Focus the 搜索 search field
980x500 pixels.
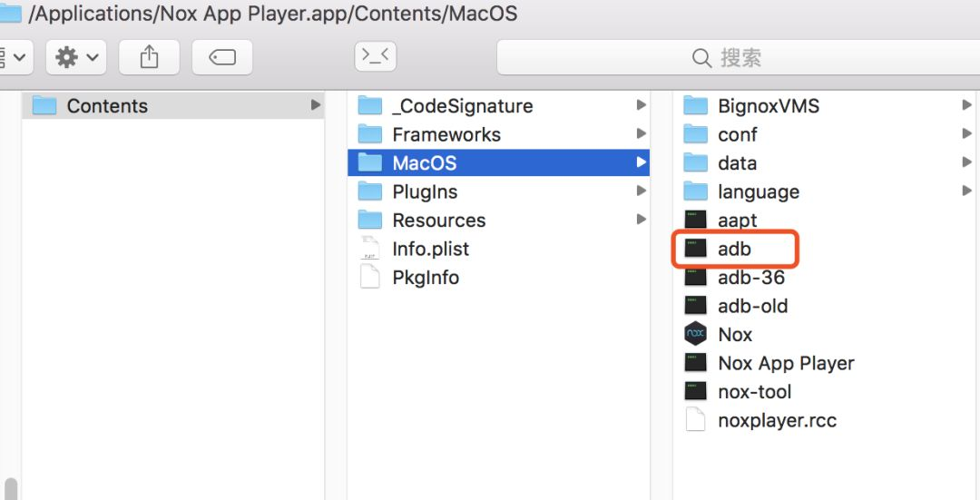click(738, 57)
